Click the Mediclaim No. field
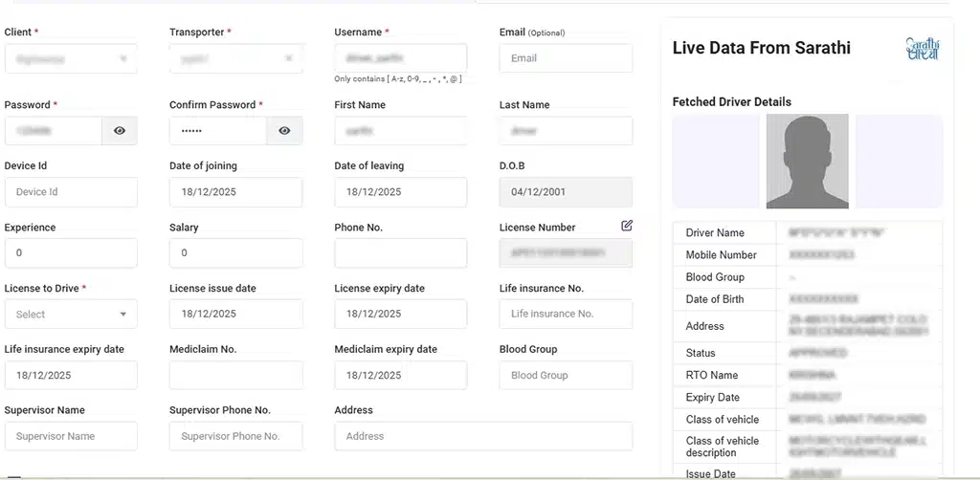980x480 pixels. [235, 375]
